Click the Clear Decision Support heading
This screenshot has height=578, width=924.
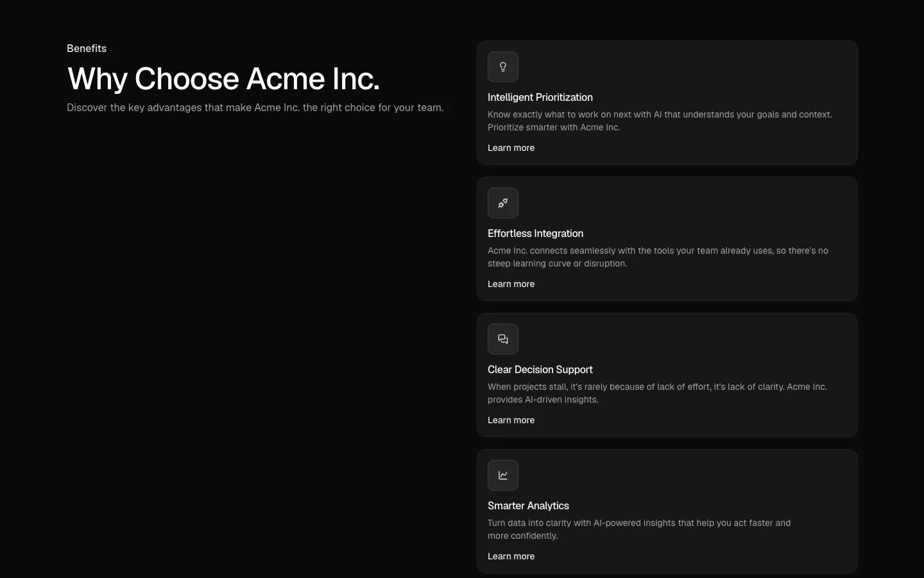[x=540, y=369]
